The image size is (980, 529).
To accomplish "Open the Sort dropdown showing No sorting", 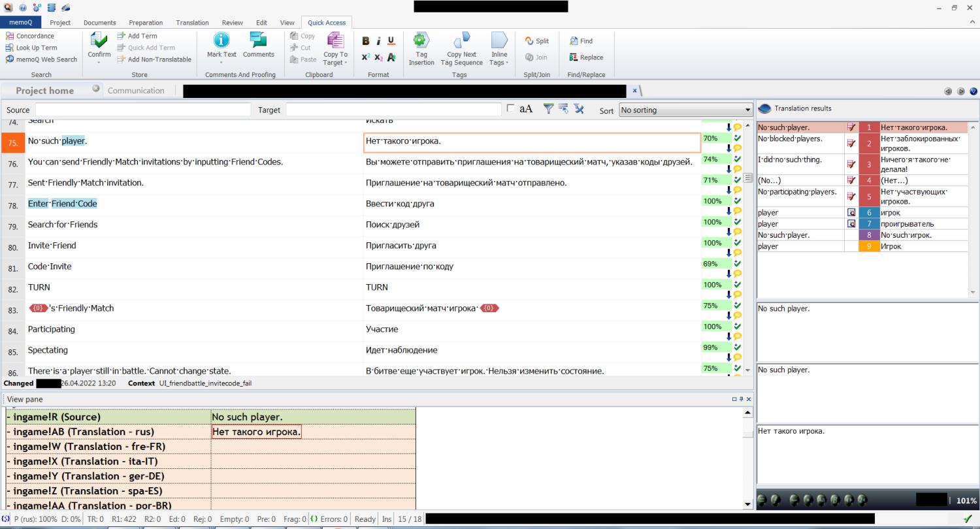I will point(685,110).
